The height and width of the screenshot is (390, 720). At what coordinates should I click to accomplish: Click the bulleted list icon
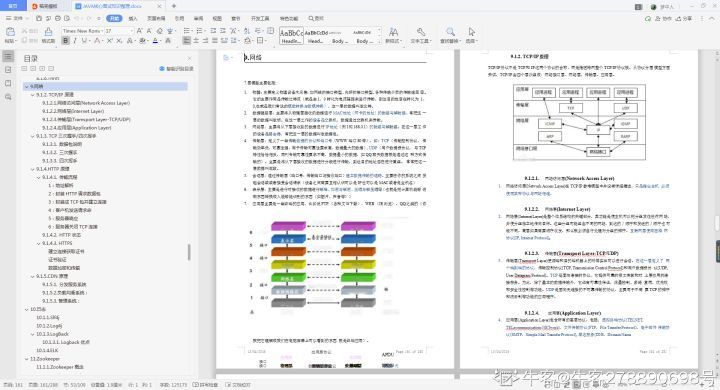pyautogui.click(x=187, y=31)
